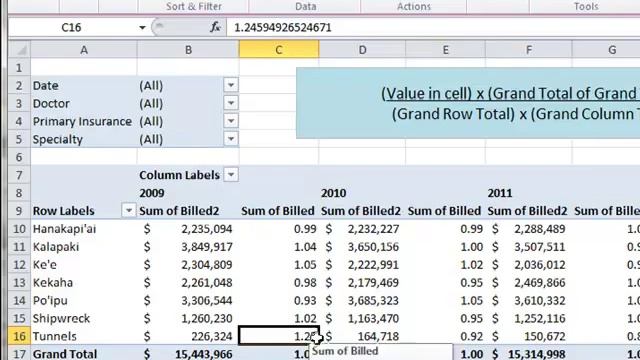Click the Actions ribbon group label
Image resolution: width=640 pixels, height=360 pixels.
pos(414,7)
